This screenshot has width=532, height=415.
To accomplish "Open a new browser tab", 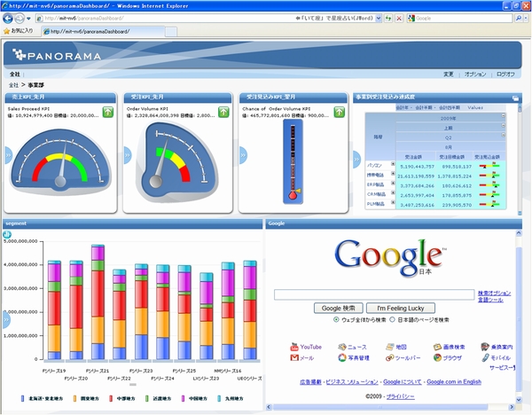I will [x=171, y=32].
